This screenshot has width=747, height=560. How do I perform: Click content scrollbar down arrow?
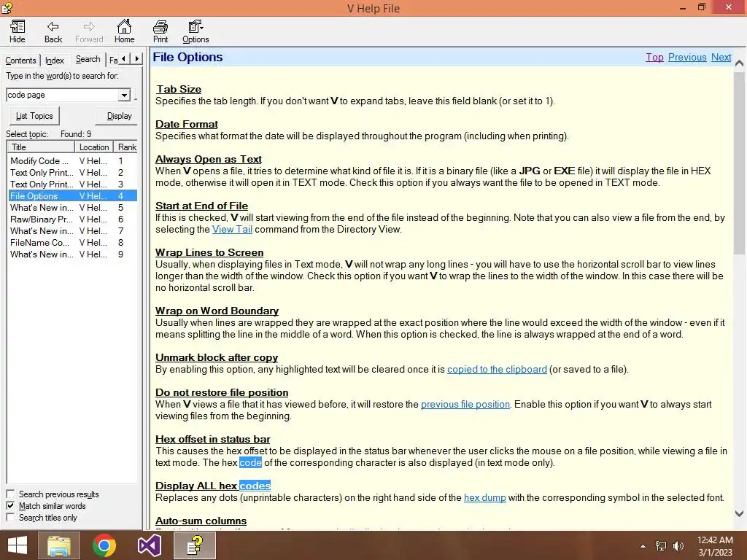coord(740,513)
